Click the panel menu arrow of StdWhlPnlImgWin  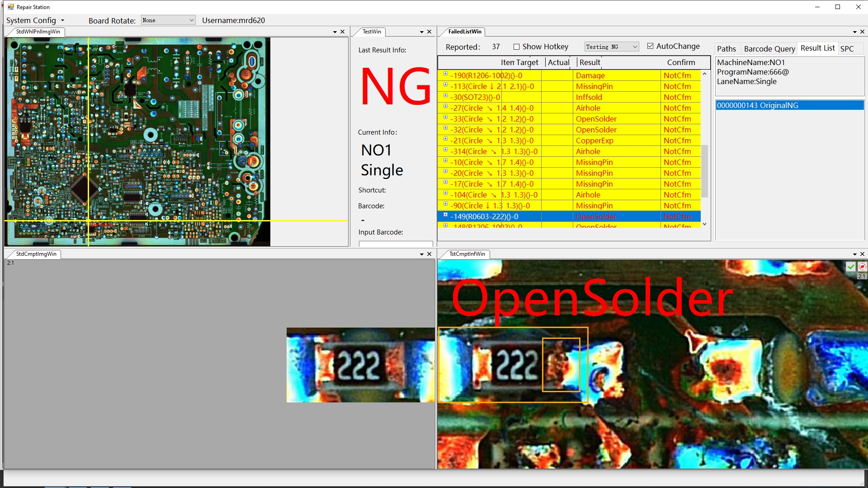[x=335, y=32]
